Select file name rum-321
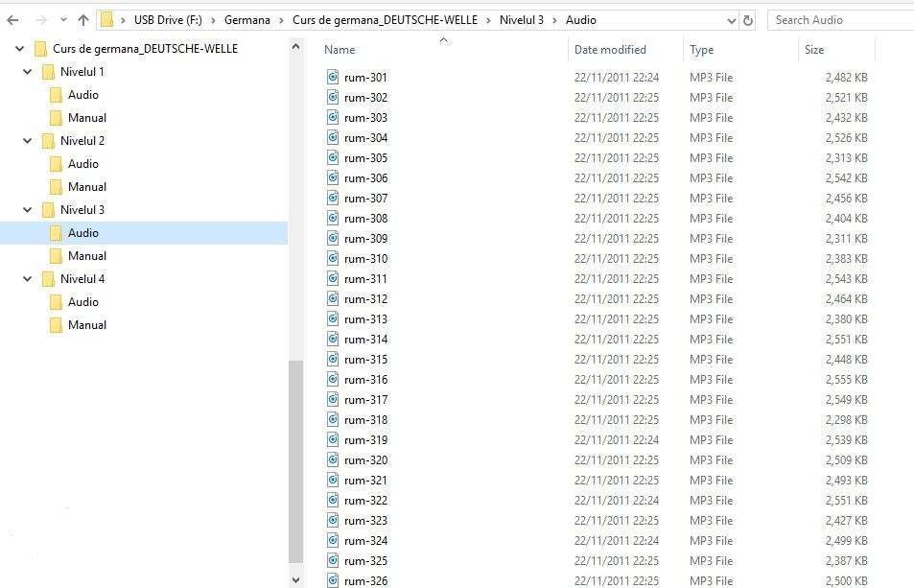The height and width of the screenshot is (588, 914). coord(365,481)
